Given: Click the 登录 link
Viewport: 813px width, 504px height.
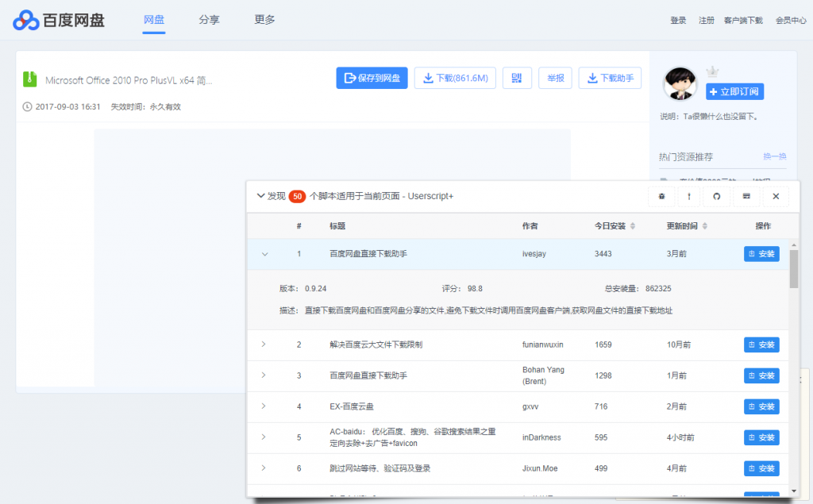Looking at the screenshot, I should coord(678,20).
